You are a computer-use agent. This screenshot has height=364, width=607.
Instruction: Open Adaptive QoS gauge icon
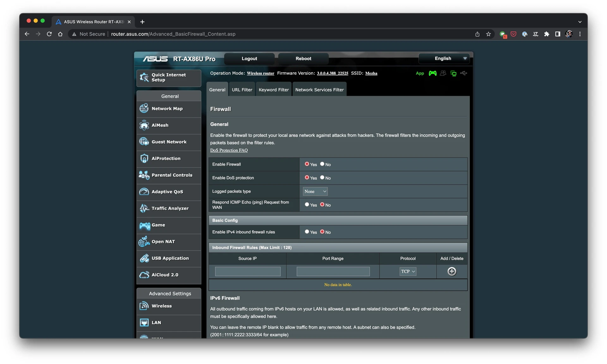tap(144, 192)
